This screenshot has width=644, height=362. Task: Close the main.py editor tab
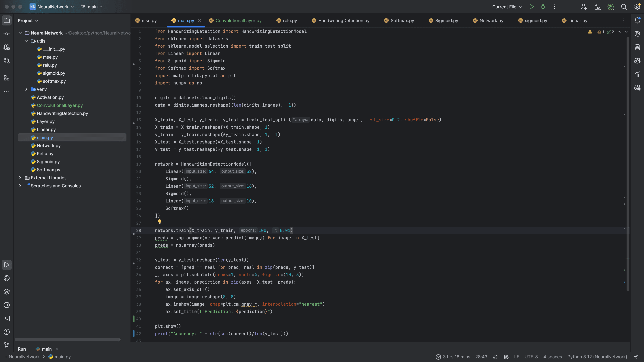point(200,20)
